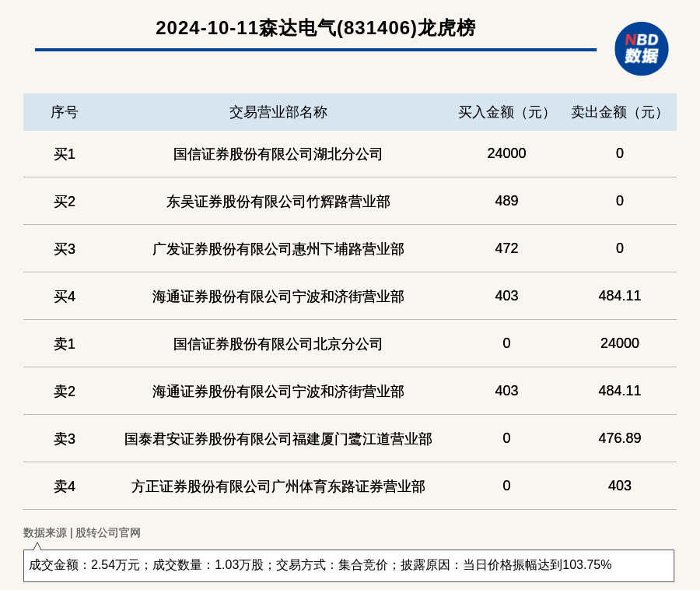The image size is (700, 590).
Task: Click sell amount 24000 in 卖1 row
Action: tap(620, 343)
